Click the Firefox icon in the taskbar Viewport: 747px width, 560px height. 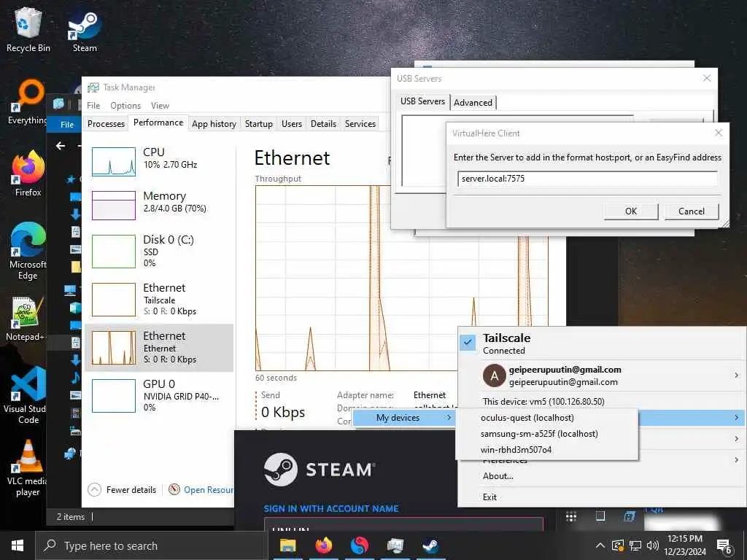click(x=323, y=545)
